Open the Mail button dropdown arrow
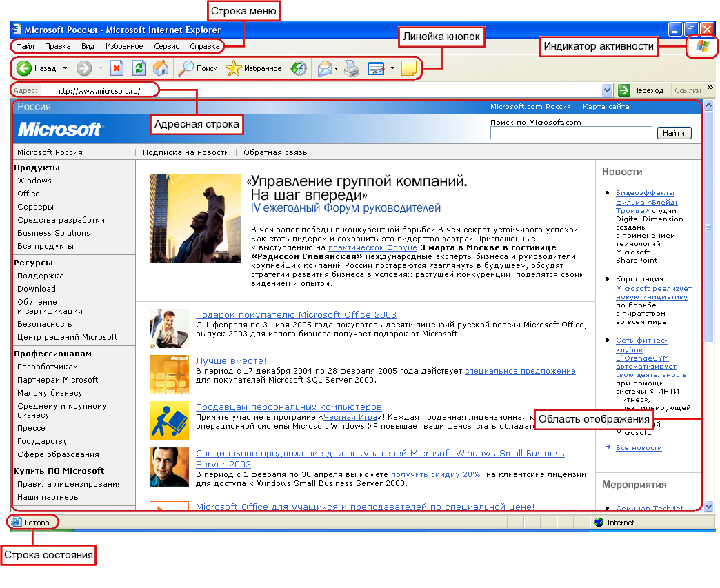This screenshot has height=588, width=720. coord(336,69)
